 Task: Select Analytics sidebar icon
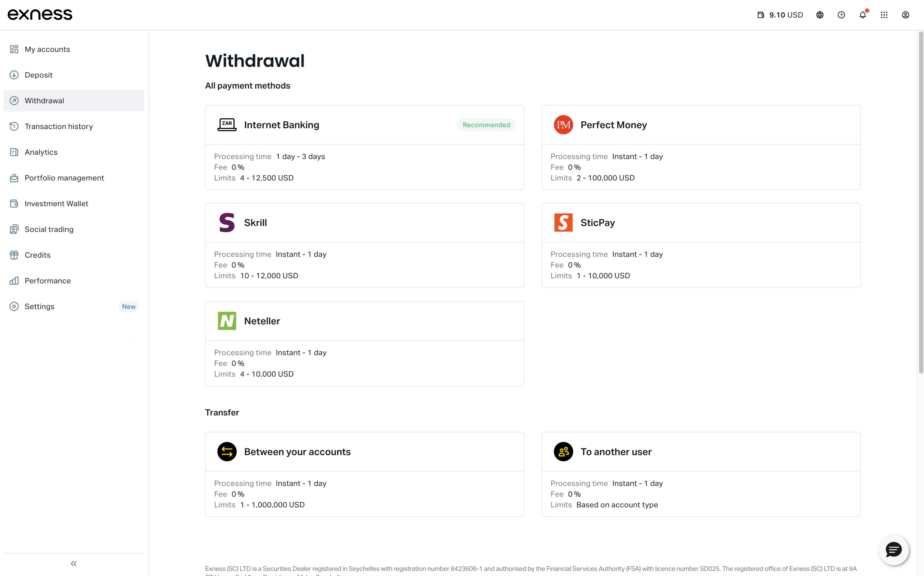[x=14, y=152]
